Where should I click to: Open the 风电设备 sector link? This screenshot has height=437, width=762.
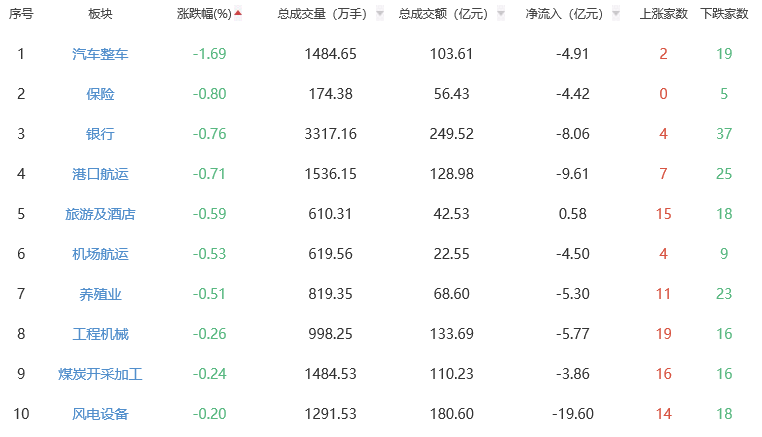[x=100, y=414]
